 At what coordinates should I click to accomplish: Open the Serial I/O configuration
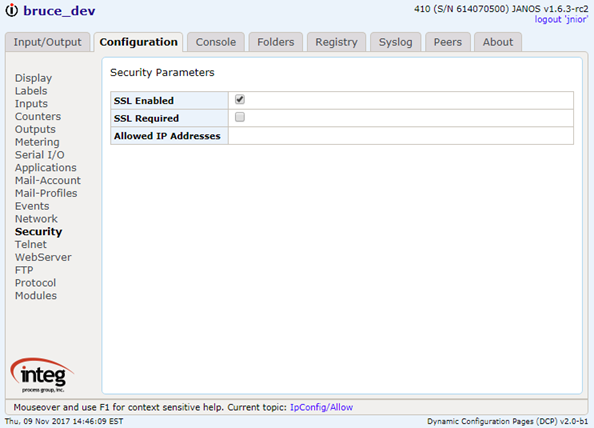pos(40,155)
